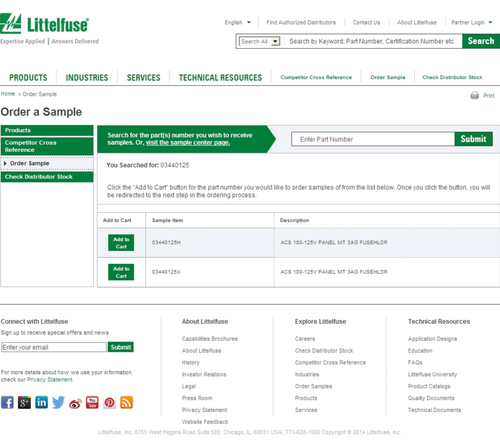Open the LinkedIn social icon

41,402
